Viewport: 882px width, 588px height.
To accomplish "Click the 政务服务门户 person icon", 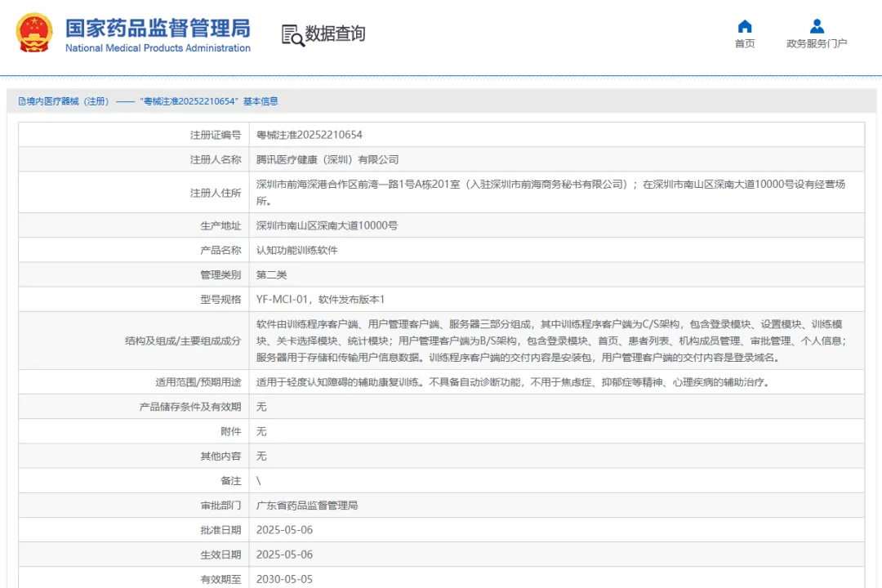I will tap(817, 26).
